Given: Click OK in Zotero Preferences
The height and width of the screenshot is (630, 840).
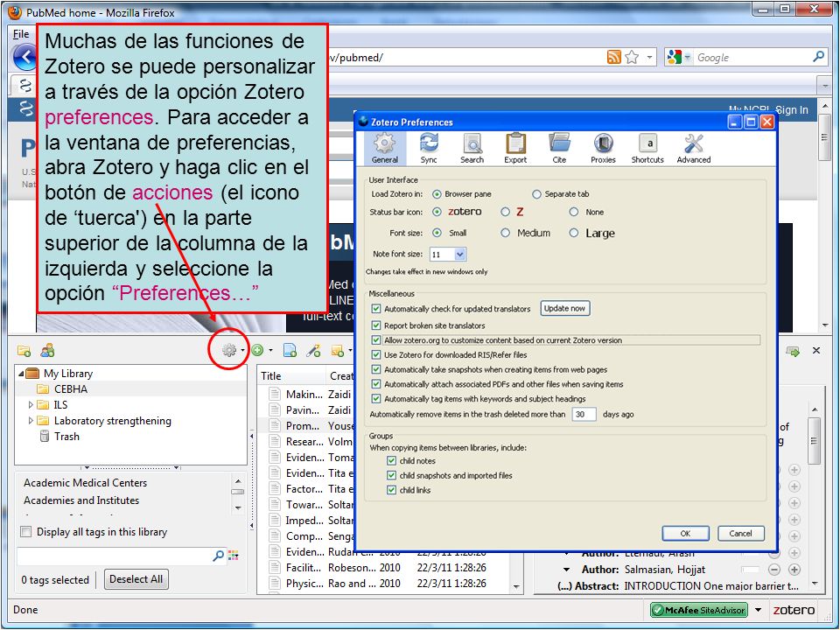Looking at the screenshot, I should point(685,534).
